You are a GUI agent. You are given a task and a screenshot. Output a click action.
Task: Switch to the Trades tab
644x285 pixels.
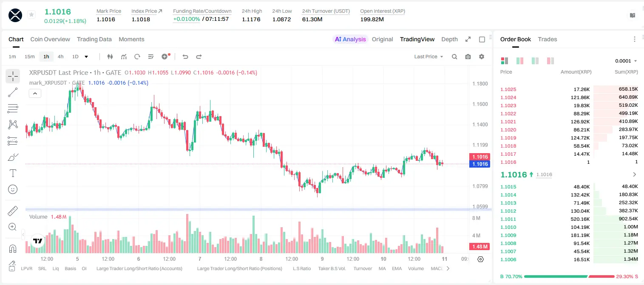[x=547, y=39]
